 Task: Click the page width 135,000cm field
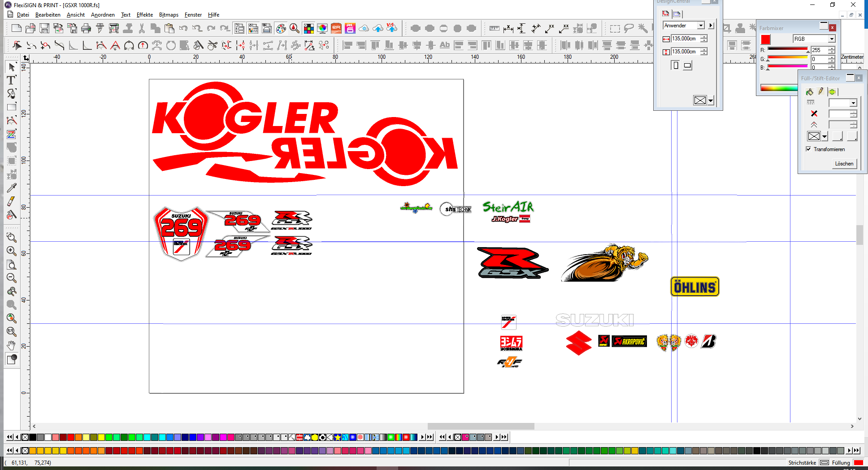[x=685, y=39]
